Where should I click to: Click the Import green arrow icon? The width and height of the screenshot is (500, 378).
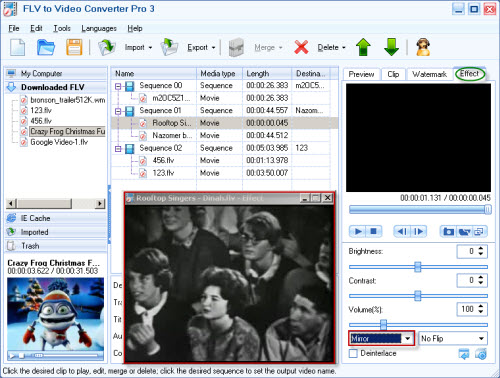tap(107, 47)
